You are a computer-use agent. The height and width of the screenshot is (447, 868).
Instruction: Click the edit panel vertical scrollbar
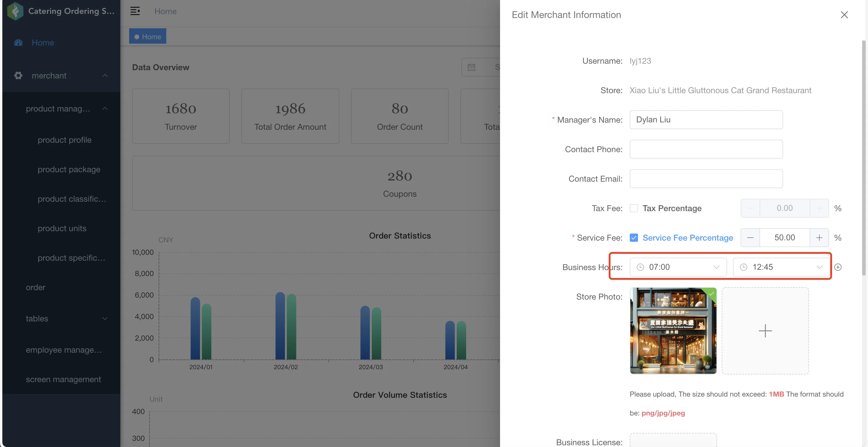(864, 158)
